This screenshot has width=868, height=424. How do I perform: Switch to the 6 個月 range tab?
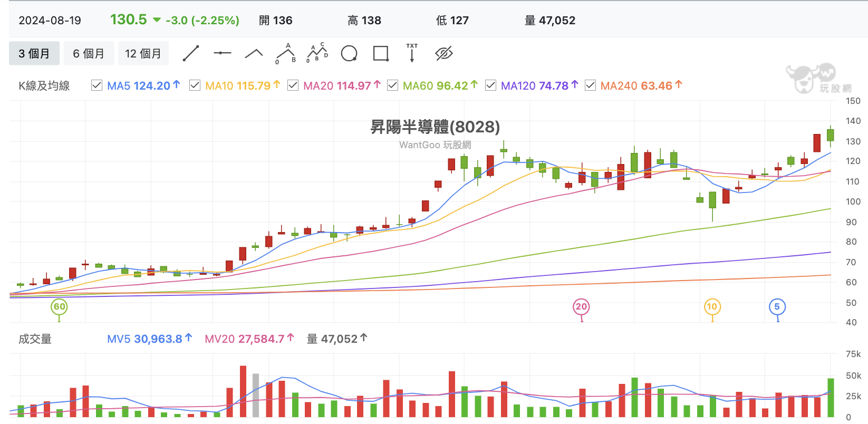click(x=89, y=53)
